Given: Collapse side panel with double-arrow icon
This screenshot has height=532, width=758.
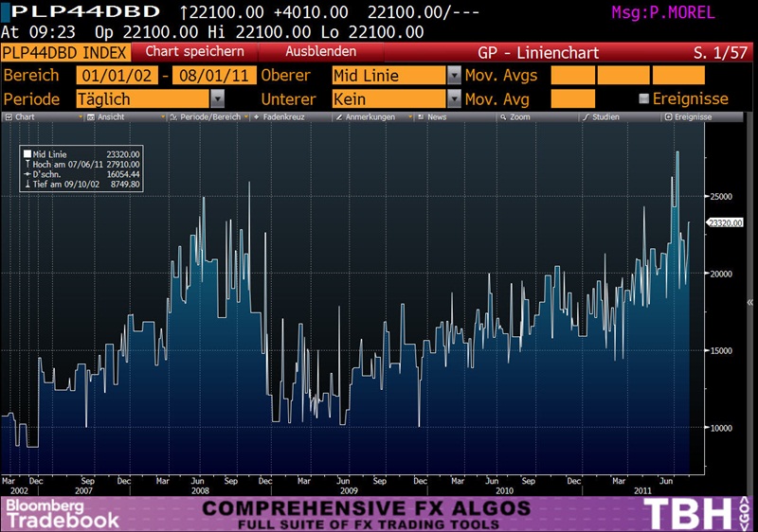Looking at the screenshot, I should (x=750, y=302).
